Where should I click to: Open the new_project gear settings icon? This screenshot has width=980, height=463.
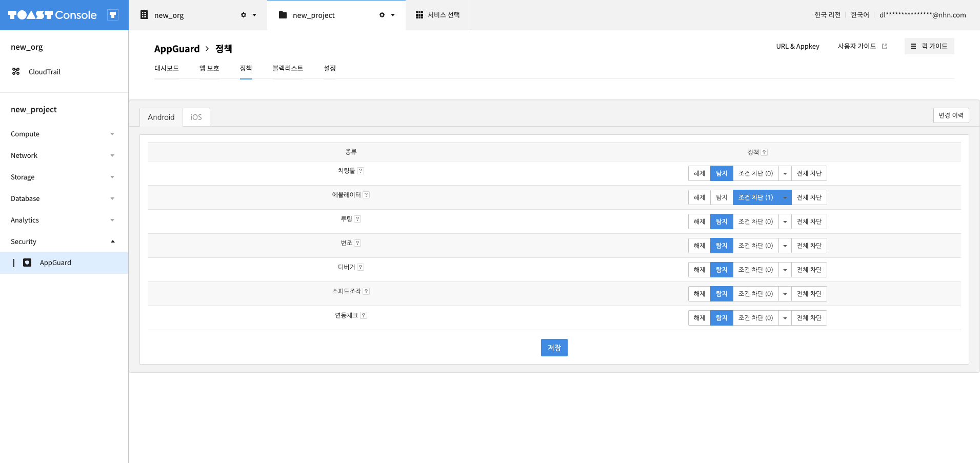coord(382,15)
